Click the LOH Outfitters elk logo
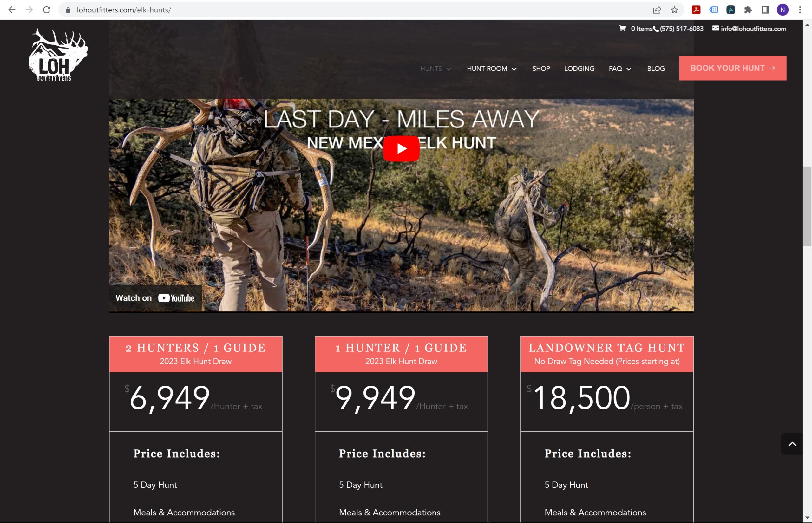 click(x=58, y=55)
